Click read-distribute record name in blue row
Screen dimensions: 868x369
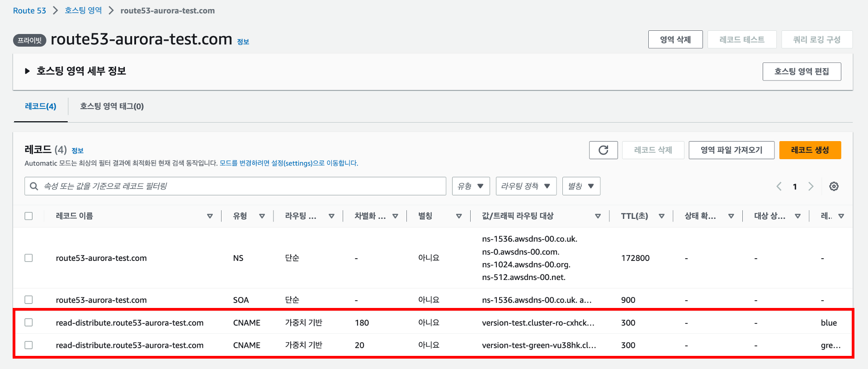130,322
